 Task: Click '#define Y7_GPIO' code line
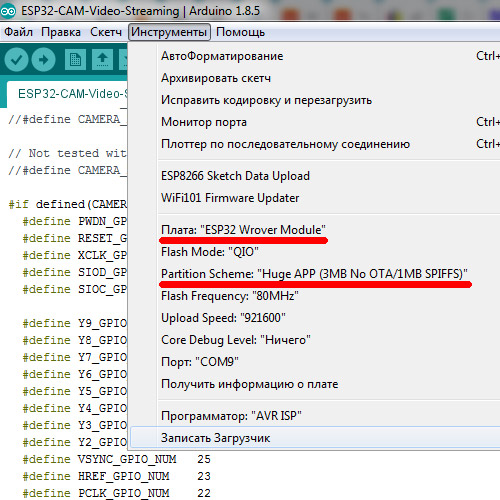[75, 357]
